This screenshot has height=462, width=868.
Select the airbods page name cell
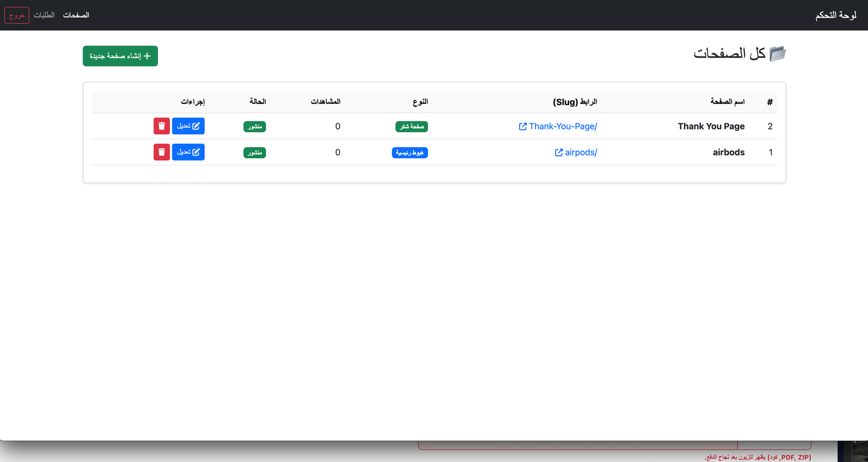pyautogui.click(x=728, y=152)
